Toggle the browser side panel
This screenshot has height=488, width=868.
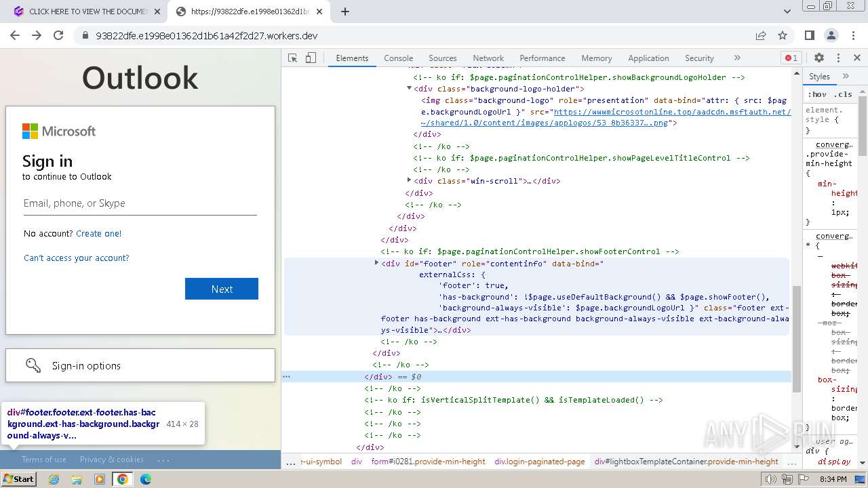tap(810, 35)
